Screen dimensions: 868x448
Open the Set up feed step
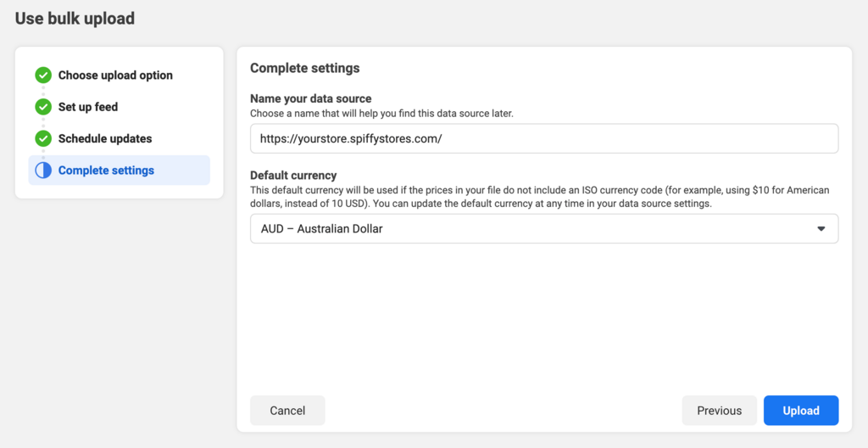(88, 107)
